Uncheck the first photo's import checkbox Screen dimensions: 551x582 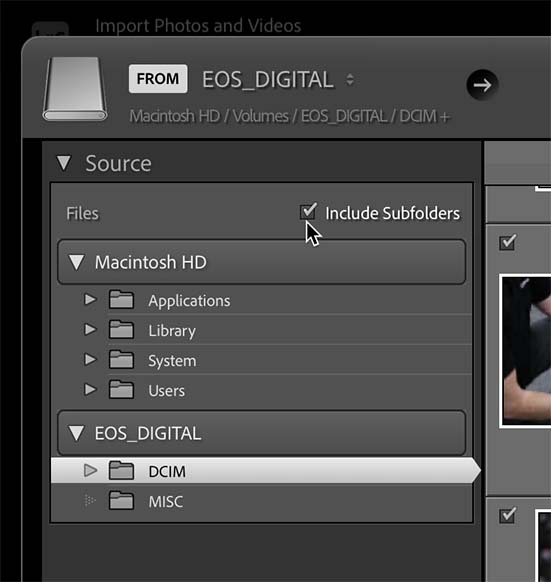click(x=508, y=242)
